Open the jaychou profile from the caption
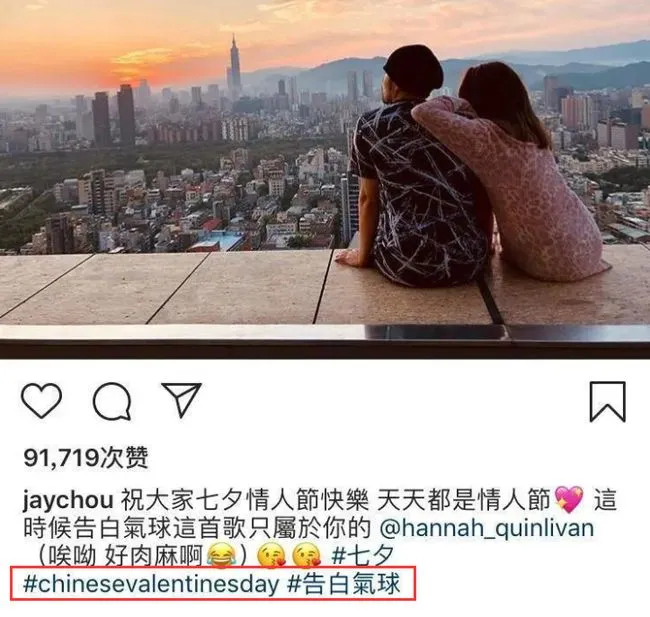650x617 pixels. pos(68,500)
